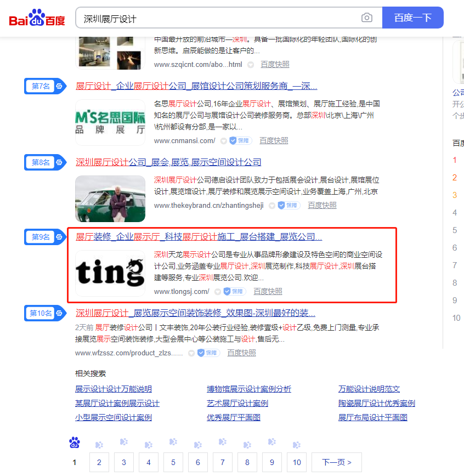
Task: Go to results page 4
Action: tap(149, 462)
